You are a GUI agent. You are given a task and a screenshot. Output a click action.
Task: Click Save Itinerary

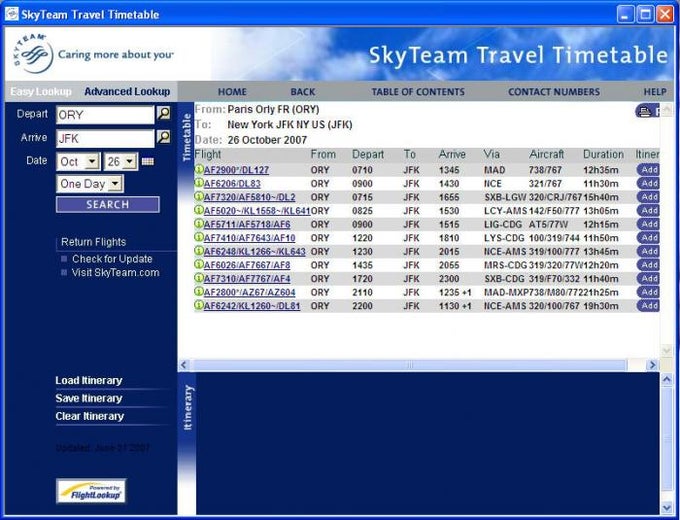click(x=89, y=398)
